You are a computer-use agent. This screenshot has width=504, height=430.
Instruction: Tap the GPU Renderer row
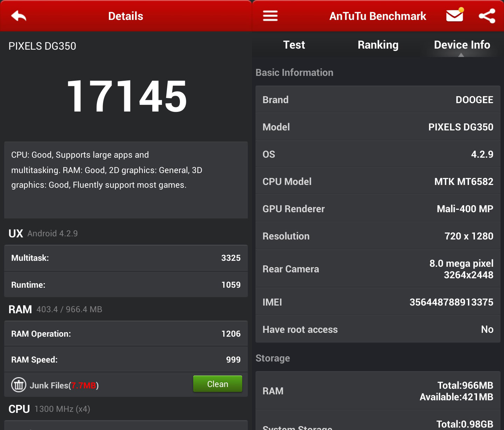pos(378,209)
